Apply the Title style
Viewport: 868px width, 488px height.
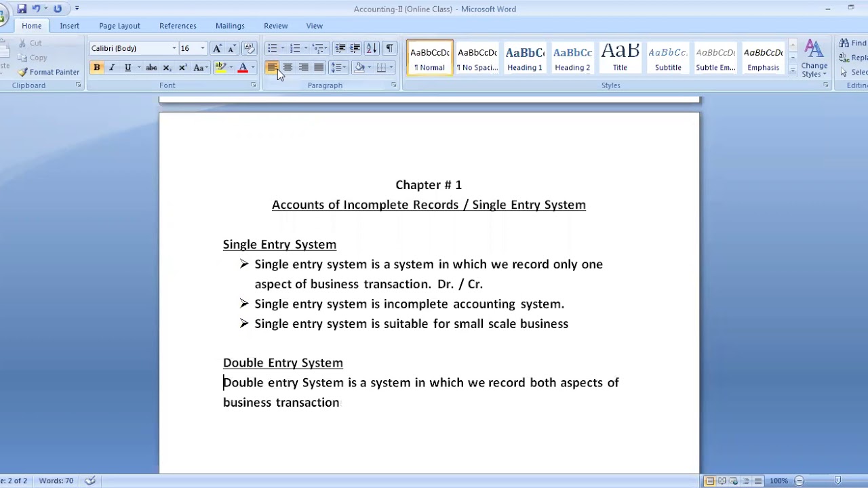click(620, 58)
